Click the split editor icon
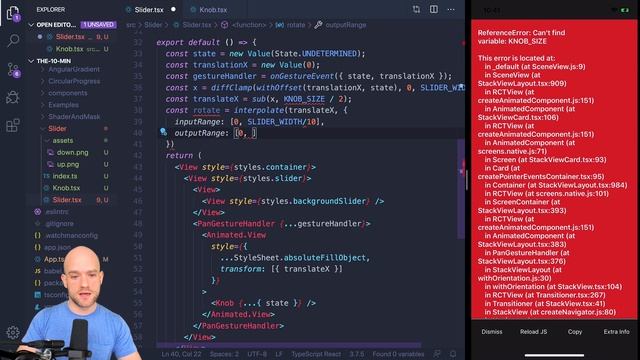The height and width of the screenshot is (360, 640). tap(433, 9)
